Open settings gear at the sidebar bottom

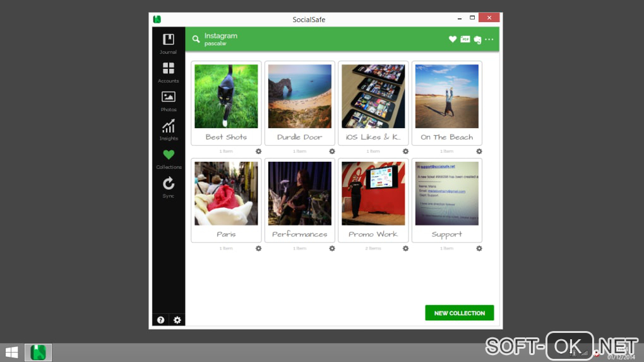click(x=177, y=320)
